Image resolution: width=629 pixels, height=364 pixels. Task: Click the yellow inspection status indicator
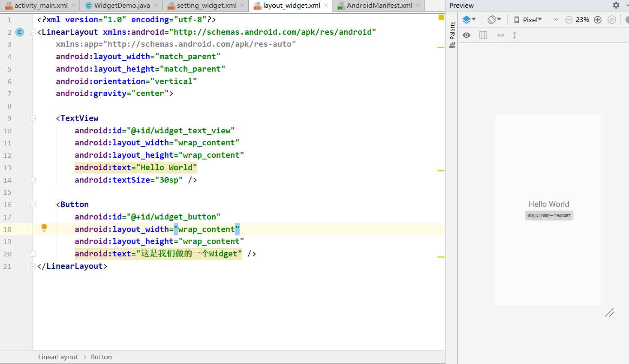(441, 18)
